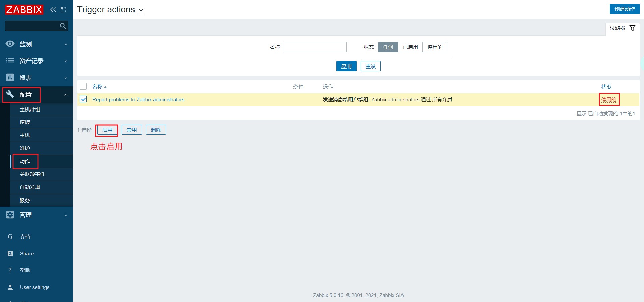
Task: Focus the 名称 filter input field
Action: [315, 47]
